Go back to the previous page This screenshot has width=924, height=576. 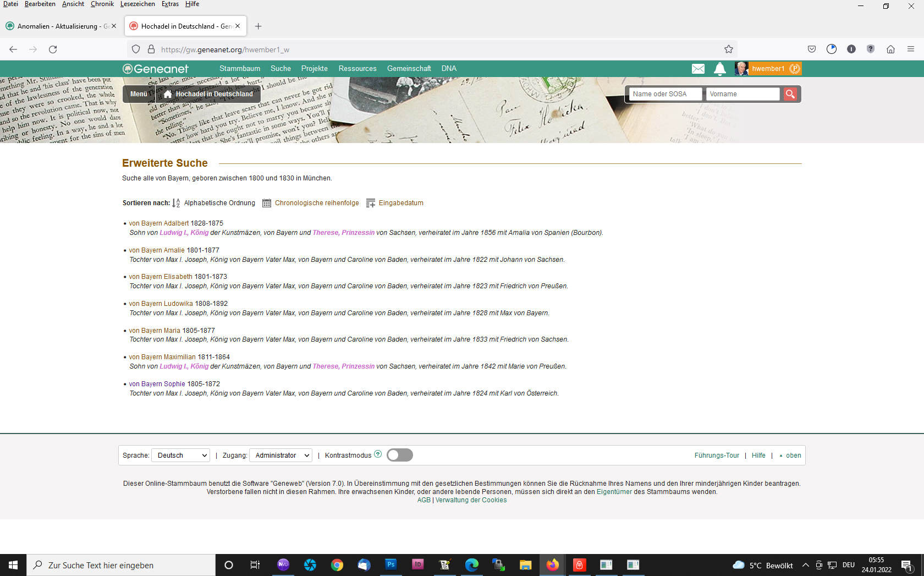[13, 50]
